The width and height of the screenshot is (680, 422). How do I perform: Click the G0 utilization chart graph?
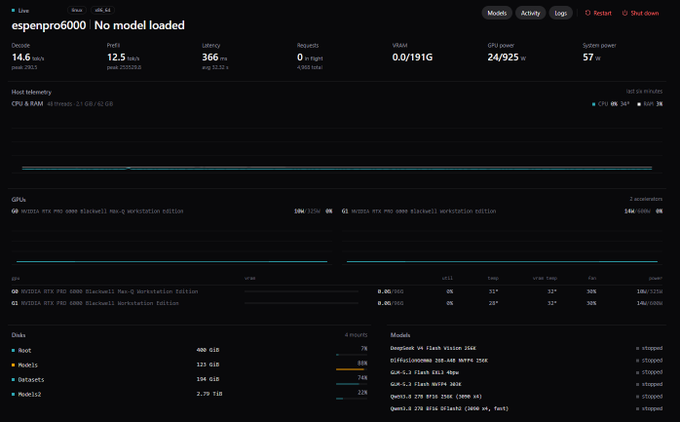[x=172, y=245]
